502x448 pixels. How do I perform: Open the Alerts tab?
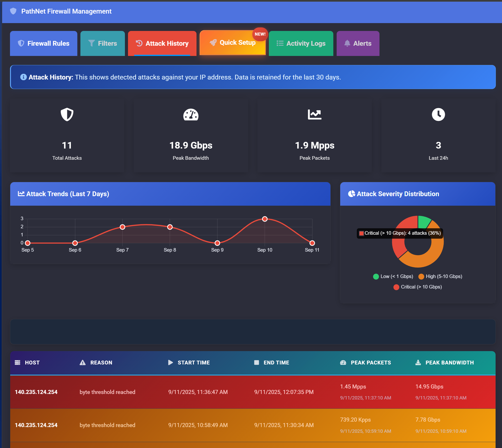pos(358,43)
